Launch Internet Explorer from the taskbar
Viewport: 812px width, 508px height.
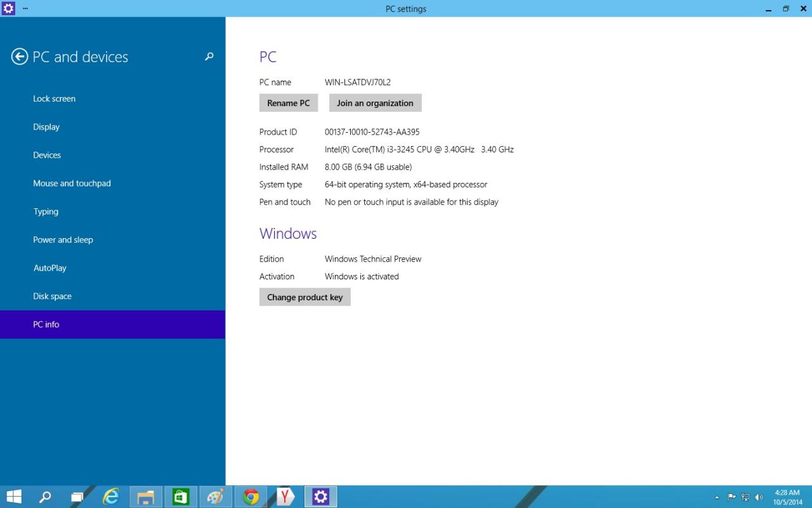point(112,497)
